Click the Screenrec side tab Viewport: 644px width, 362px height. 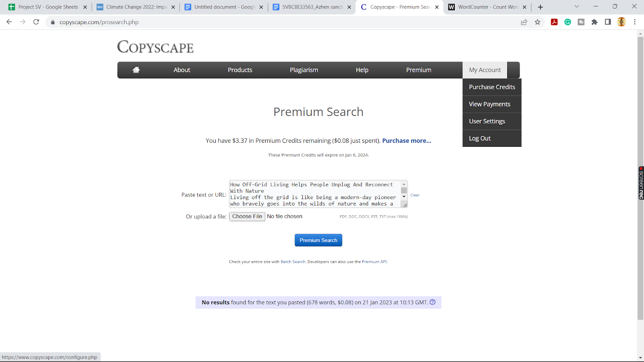click(641, 183)
